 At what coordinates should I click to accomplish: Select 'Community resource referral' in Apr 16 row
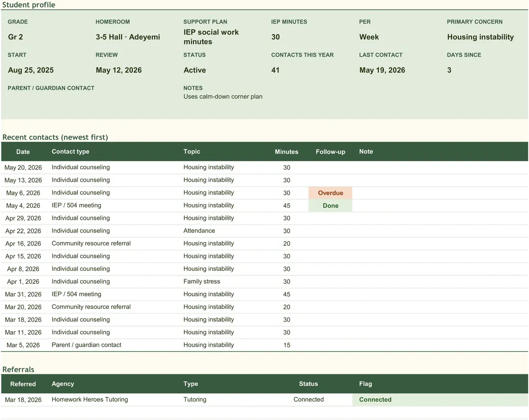click(x=91, y=243)
